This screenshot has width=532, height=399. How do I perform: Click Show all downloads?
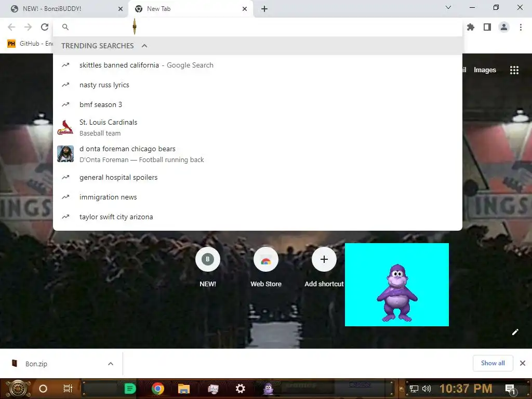(x=493, y=363)
